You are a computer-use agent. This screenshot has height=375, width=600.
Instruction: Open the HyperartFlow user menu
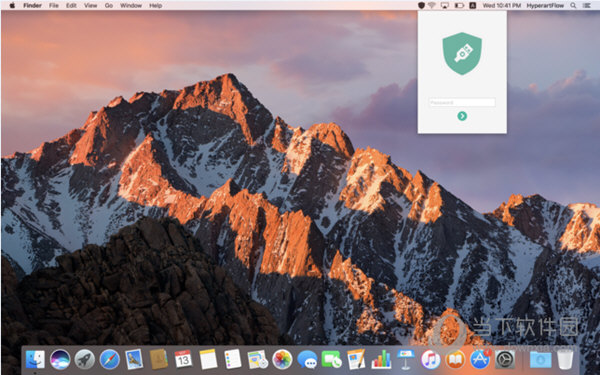545,5
